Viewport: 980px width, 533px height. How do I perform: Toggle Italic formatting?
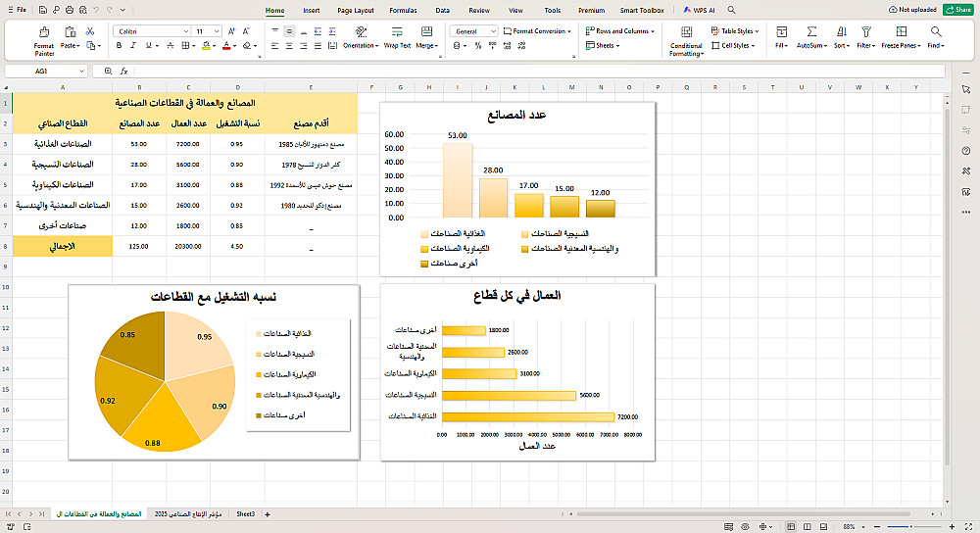pos(133,46)
